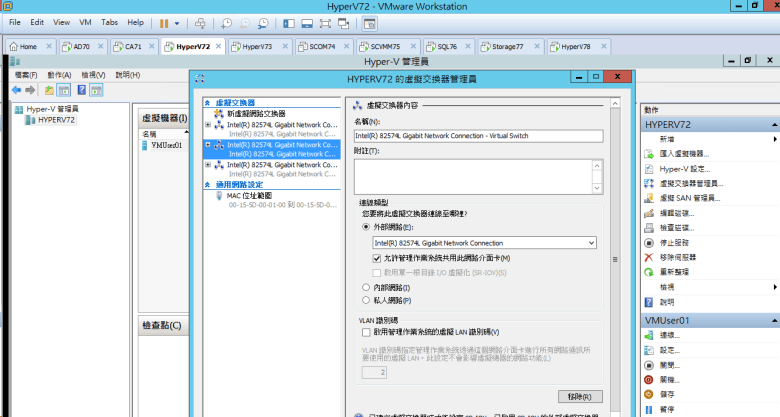Open the external network adapter dropdown

tap(592, 243)
